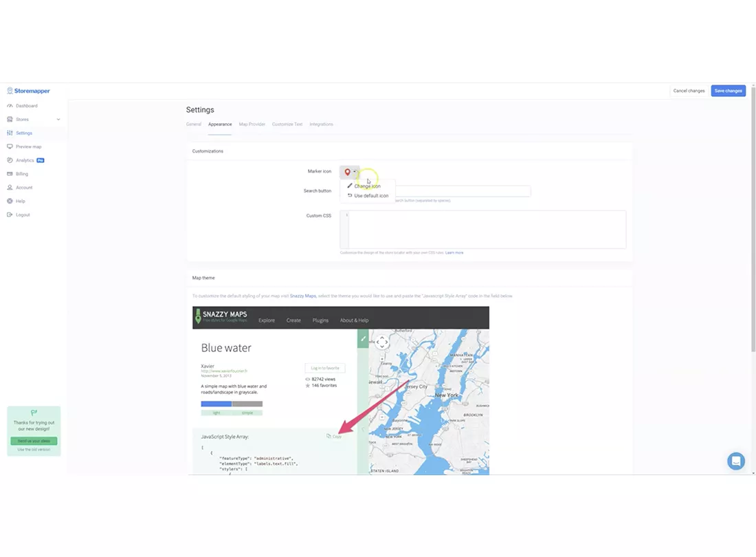Open Settings in the sidebar
Screen dimensions: 756x557
pyautogui.click(x=24, y=133)
